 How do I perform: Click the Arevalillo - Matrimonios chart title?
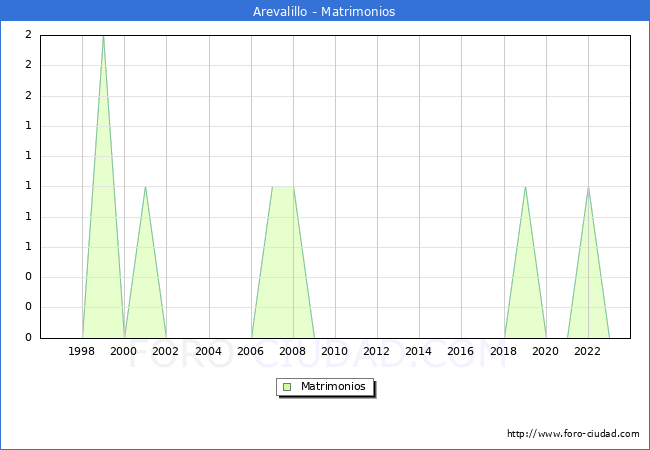[324, 11]
